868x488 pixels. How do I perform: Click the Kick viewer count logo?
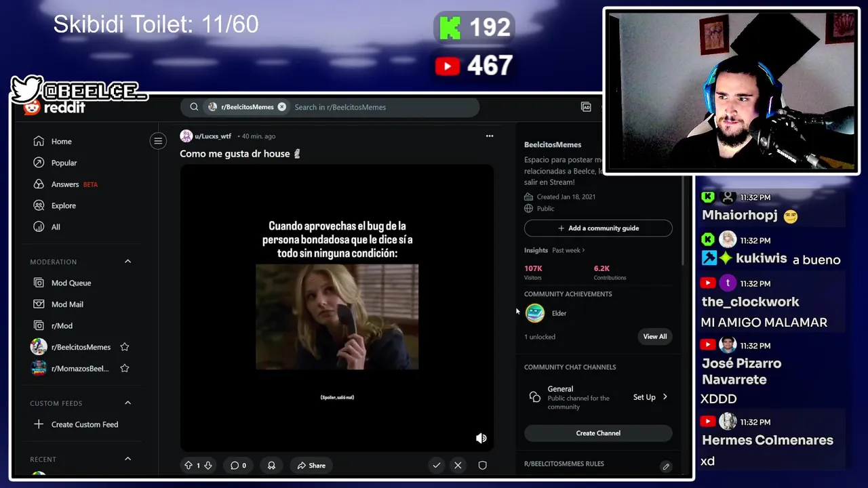450,28
